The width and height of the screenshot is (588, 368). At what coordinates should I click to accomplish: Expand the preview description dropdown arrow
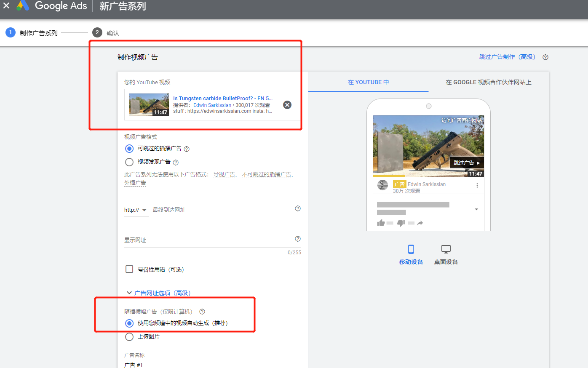point(476,209)
